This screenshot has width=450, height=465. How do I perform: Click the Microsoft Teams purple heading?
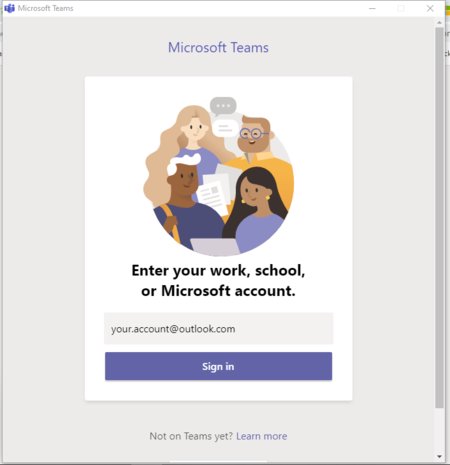(x=218, y=47)
